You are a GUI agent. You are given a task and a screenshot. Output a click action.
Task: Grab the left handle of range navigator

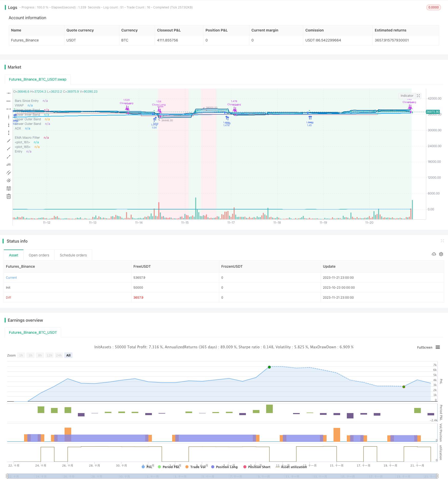coord(7,476)
